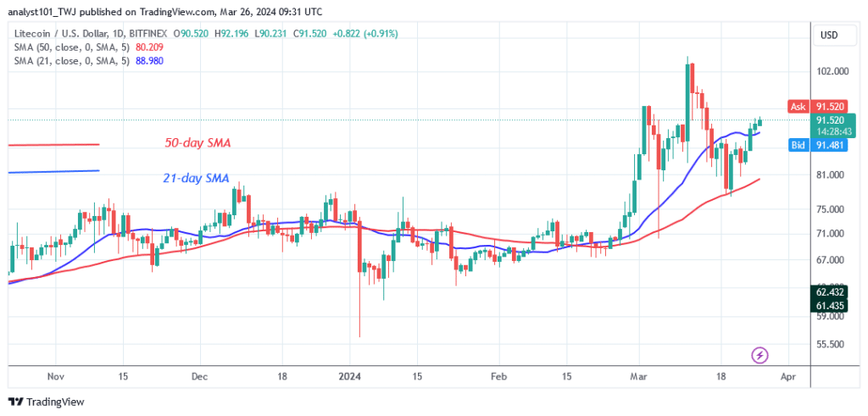Click the Mar label on time axis

click(639, 376)
